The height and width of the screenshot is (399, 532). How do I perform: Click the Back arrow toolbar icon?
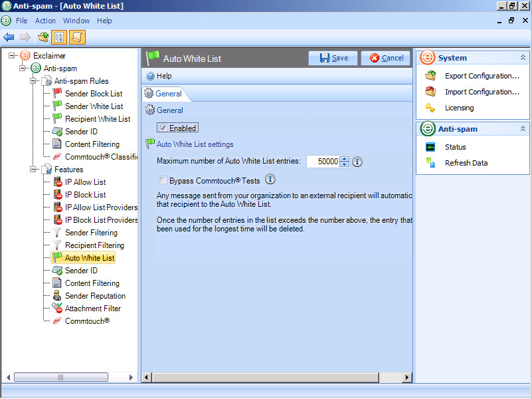click(9, 37)
